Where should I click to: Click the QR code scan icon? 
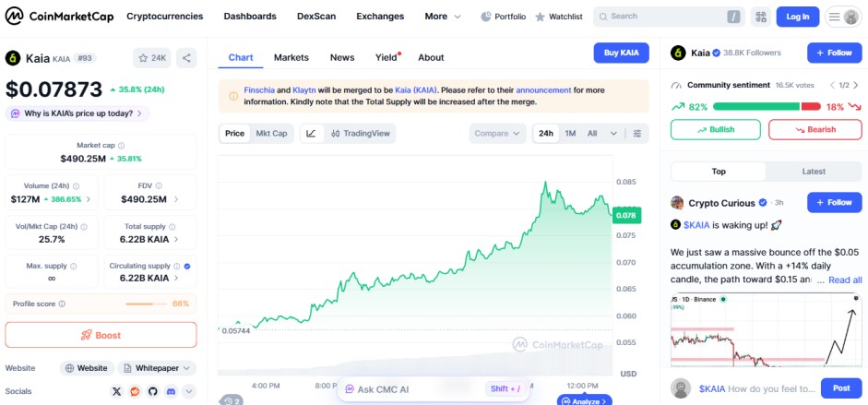coord(761,17)
